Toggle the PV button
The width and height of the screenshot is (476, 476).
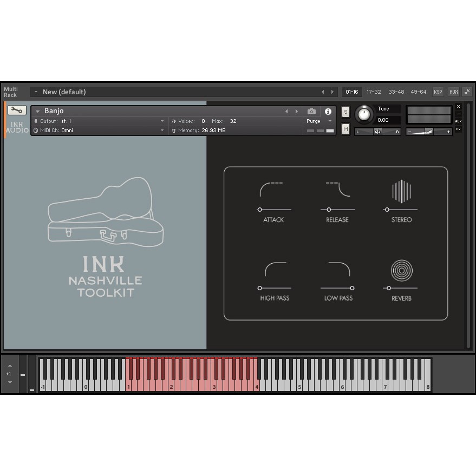click(458, 129)
